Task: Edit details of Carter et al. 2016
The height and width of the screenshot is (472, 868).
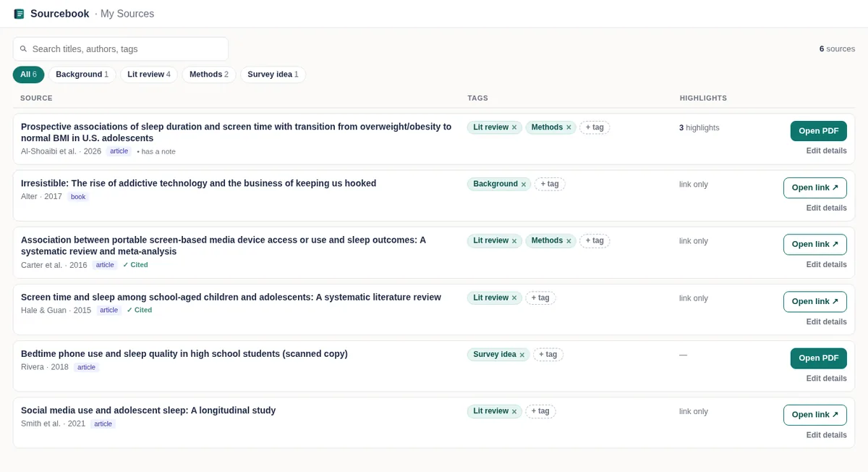Action: click(826, 264)
